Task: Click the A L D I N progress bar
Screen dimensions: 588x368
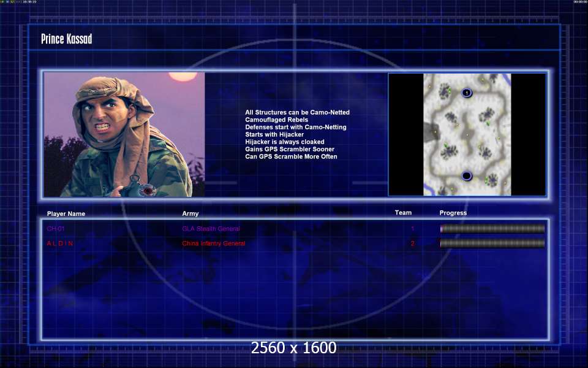Action: point(492,243)
